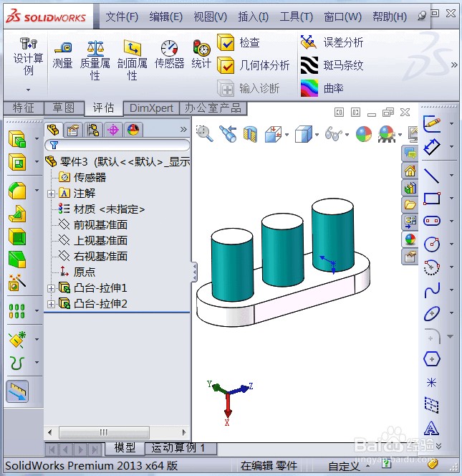Expand manager panel tabs overflow chevron

pyautogui.click(x=183, y=130)
